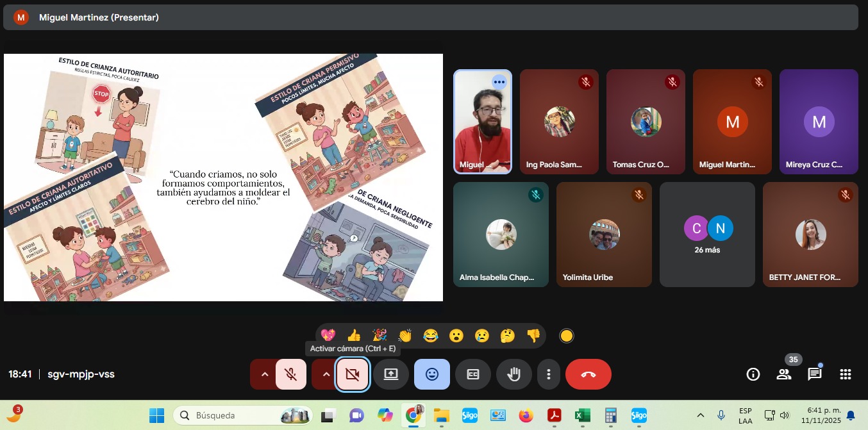
Task: Click system tray microphone icon
Action: 721,415
